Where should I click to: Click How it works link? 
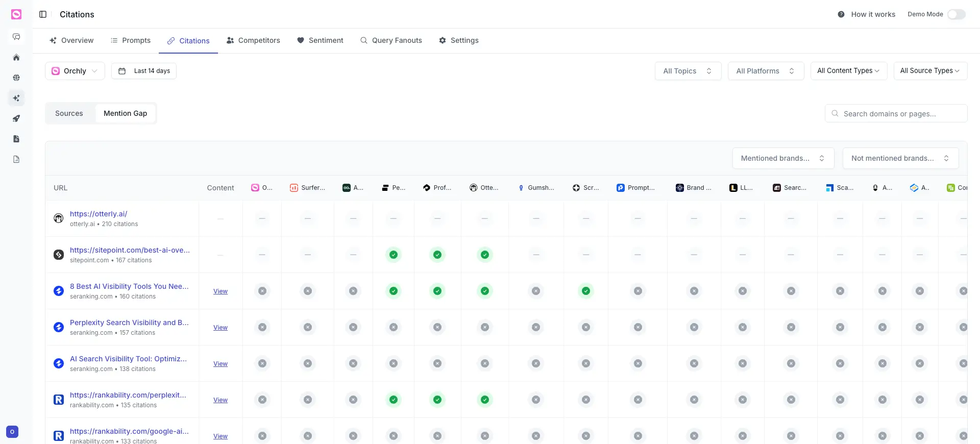click(873, 14)
